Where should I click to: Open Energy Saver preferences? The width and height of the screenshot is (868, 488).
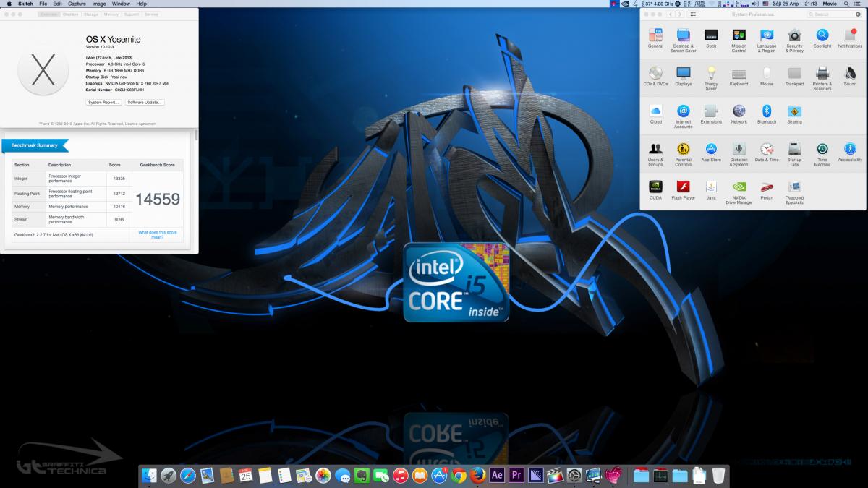click(711, 78)
